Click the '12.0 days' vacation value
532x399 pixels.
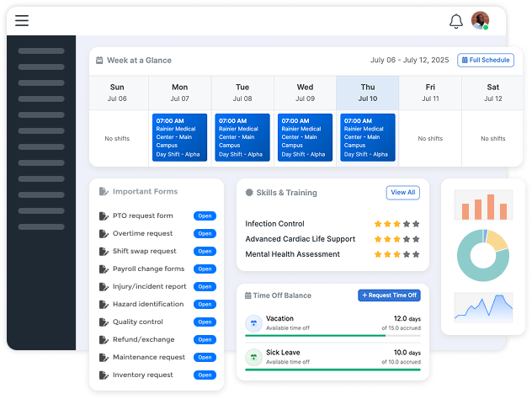click(x=407, y=318)
